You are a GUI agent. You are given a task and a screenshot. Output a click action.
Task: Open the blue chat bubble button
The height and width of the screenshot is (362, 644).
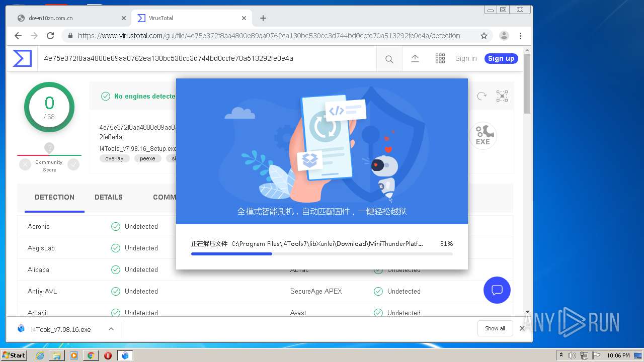click(x=497, y=290)
